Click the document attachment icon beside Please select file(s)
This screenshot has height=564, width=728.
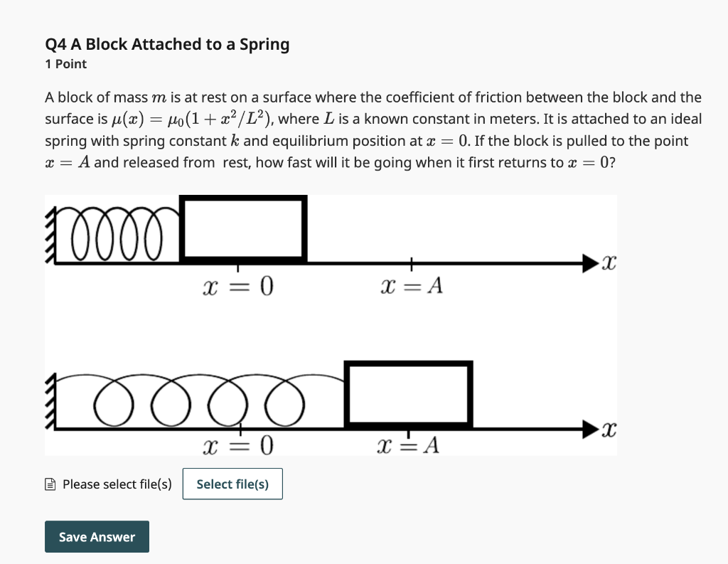click(x=49, y=484)
